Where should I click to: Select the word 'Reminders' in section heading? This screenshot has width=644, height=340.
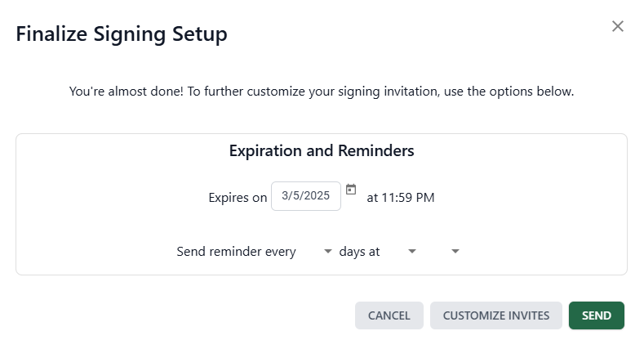click(375, 151)
